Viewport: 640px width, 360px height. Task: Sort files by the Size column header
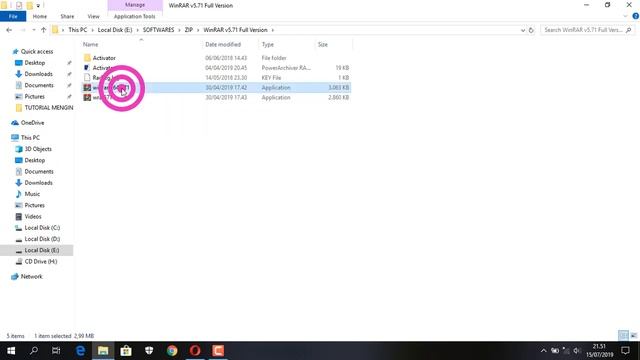coord(323,44)
